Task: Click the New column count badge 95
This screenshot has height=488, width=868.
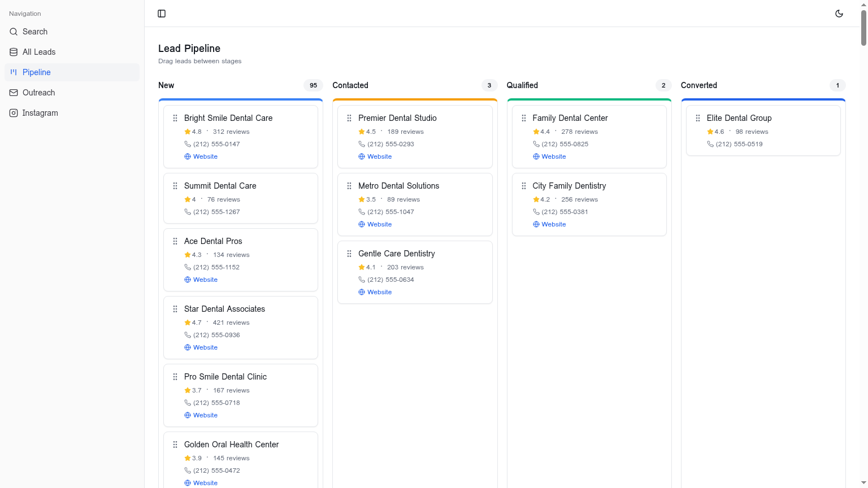Action: [313, 85]
